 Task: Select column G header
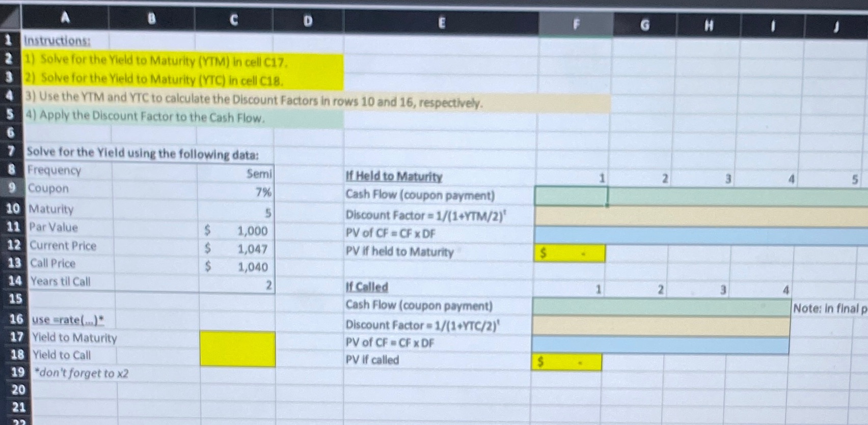tap(645, 25)
